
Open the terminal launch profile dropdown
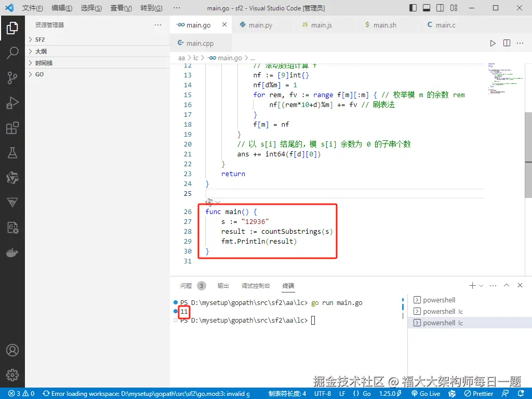point(481,286)
